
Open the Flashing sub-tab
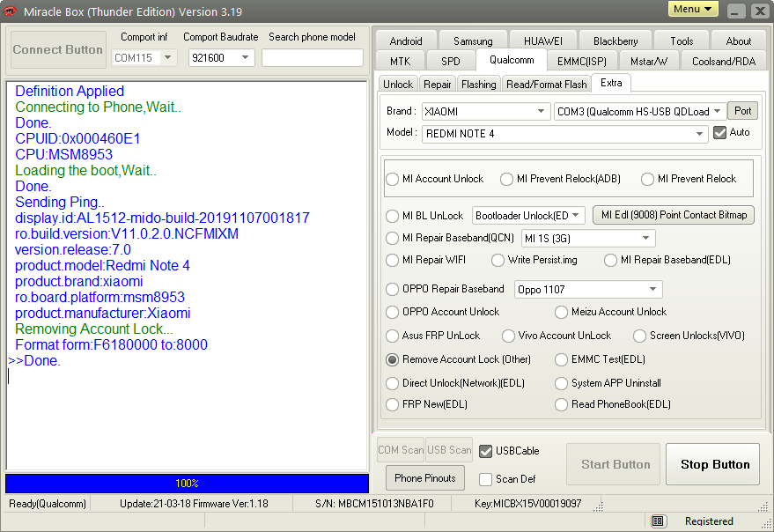pos(478,85)
